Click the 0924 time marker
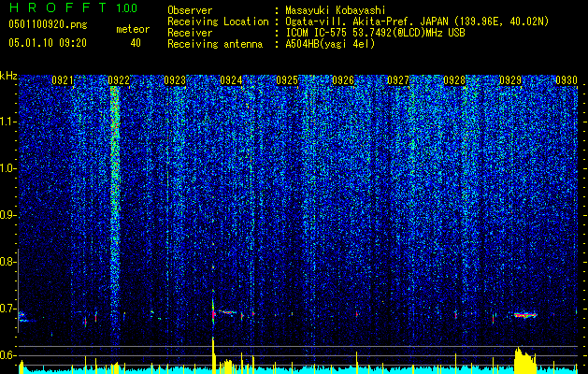This screenshot has width=588, height=374. tap(231, 80)
